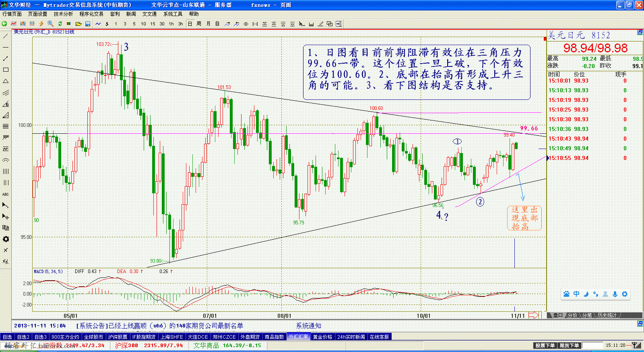
Task: Click the green back arrow toolbar icon
Action: [4, 24]
